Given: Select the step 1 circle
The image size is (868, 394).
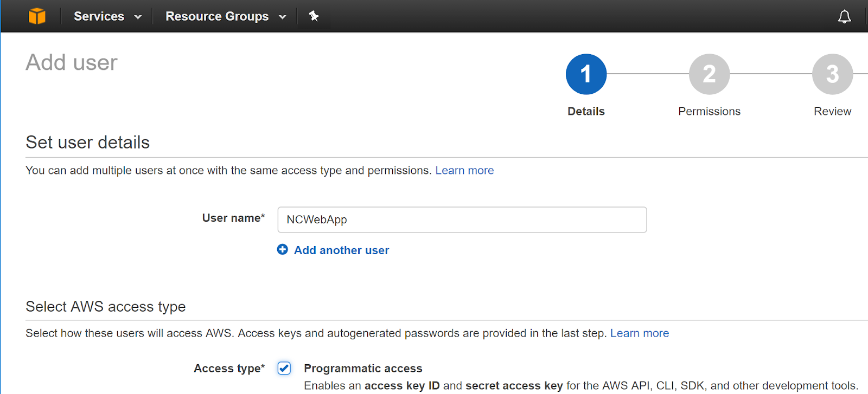Looking at the screenshot, I should (x=586, y=74).
